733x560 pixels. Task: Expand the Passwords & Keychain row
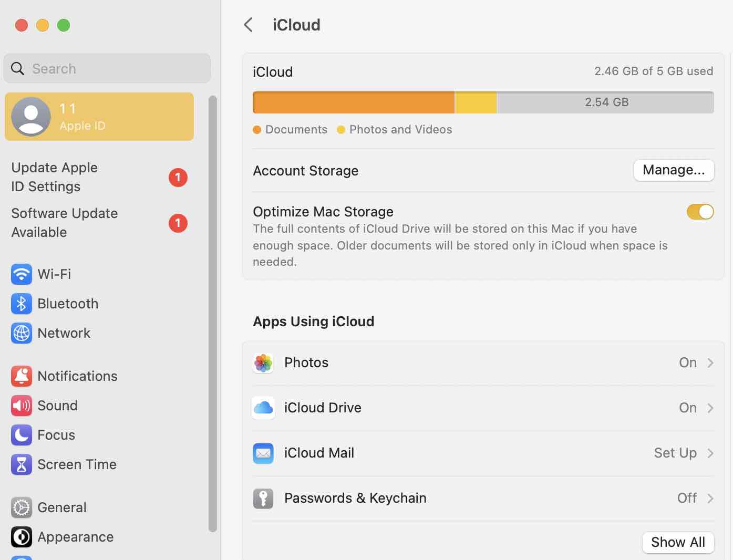(711, 498)
